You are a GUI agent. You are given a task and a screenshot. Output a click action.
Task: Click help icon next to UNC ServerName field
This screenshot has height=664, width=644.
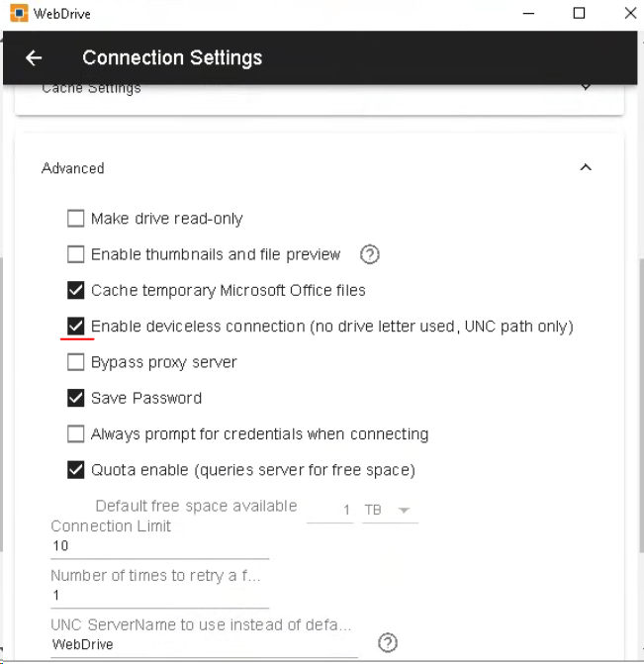388,643
